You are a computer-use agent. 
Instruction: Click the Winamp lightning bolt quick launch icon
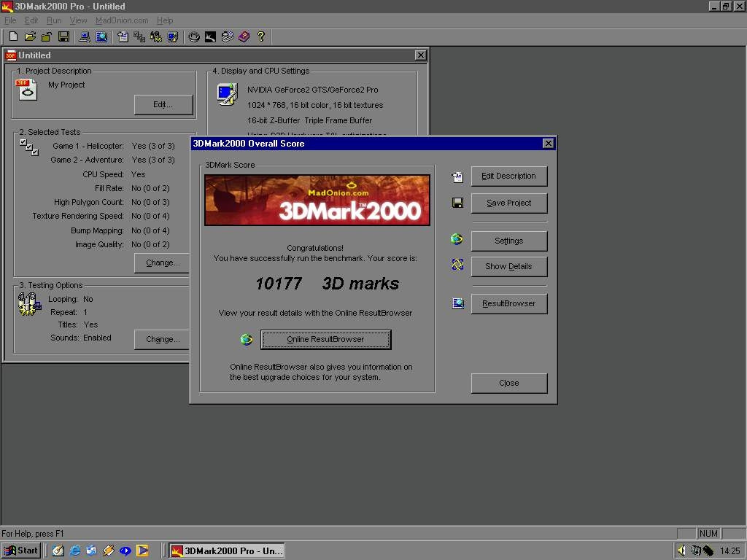109,551
